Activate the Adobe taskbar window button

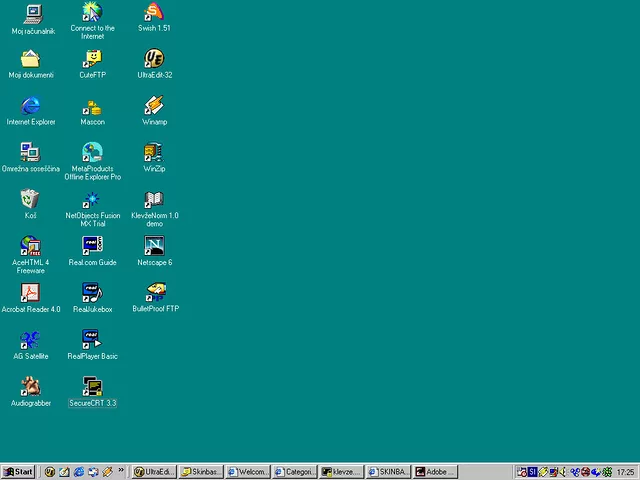click(434, 472)
